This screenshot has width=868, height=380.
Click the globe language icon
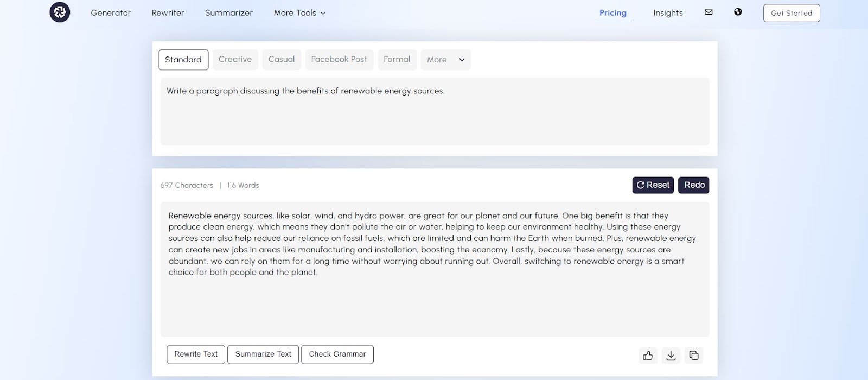(738, 12)
